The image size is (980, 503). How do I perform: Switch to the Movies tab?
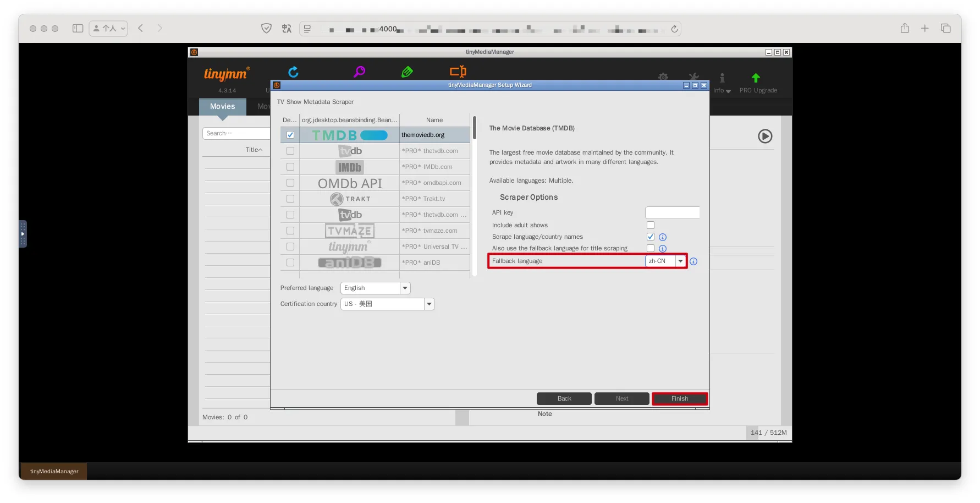click(222, 107)
